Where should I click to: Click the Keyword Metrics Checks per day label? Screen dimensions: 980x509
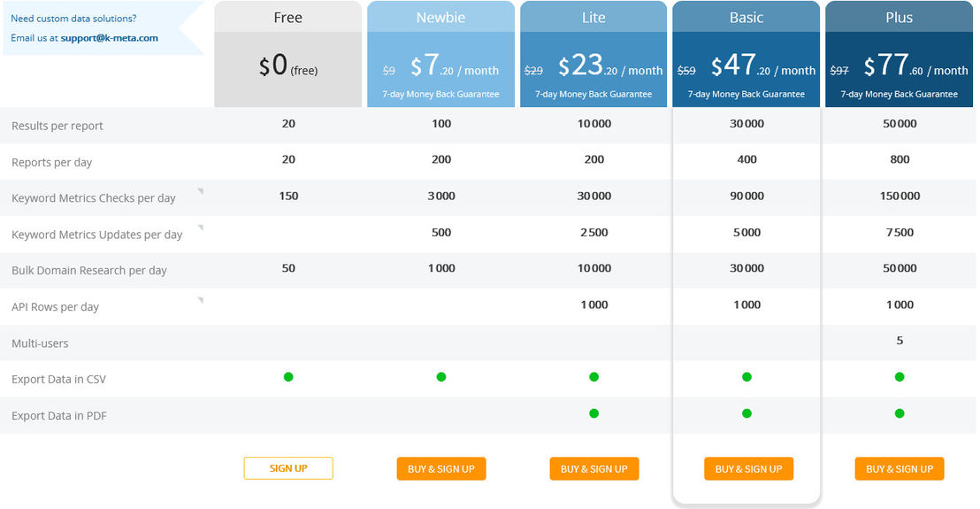point(94,198)
